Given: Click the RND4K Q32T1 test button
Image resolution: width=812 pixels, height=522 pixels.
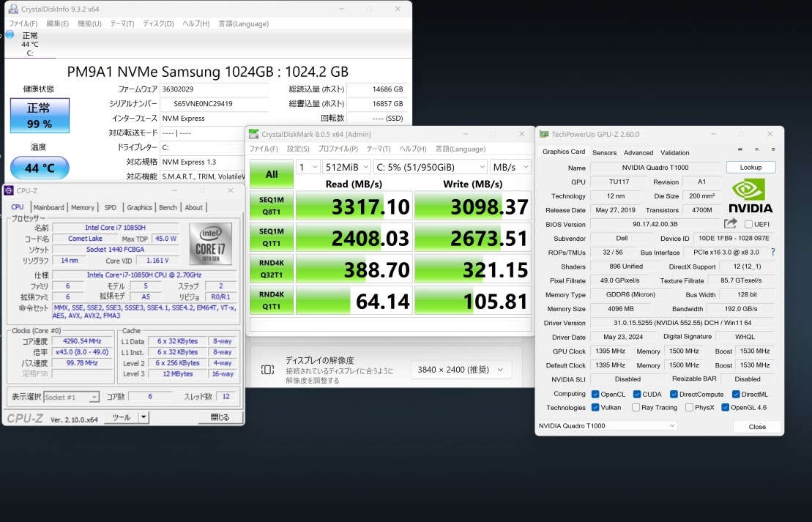Looking at the screenshot, I should pyautogui.click(x=272, y=269).
